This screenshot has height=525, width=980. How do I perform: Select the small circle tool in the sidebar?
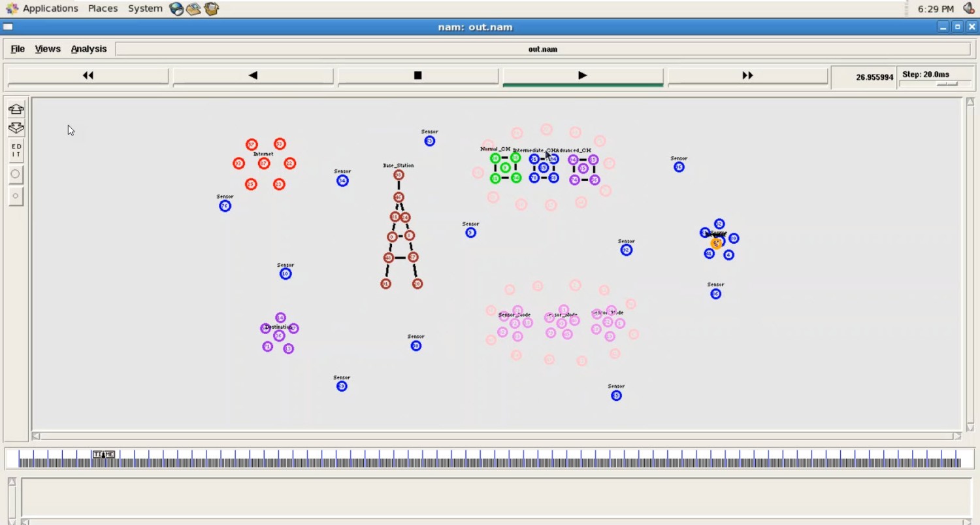coord(15,195)
